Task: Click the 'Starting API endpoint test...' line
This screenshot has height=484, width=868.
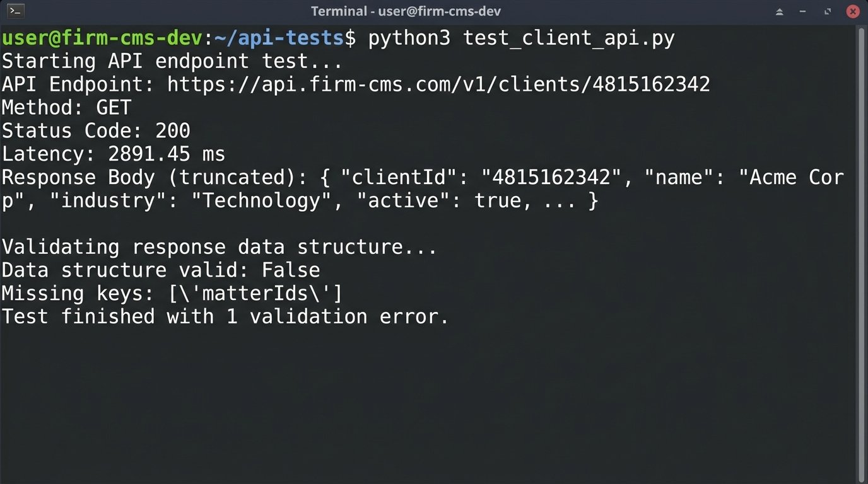Action: (x=172, y=62)
